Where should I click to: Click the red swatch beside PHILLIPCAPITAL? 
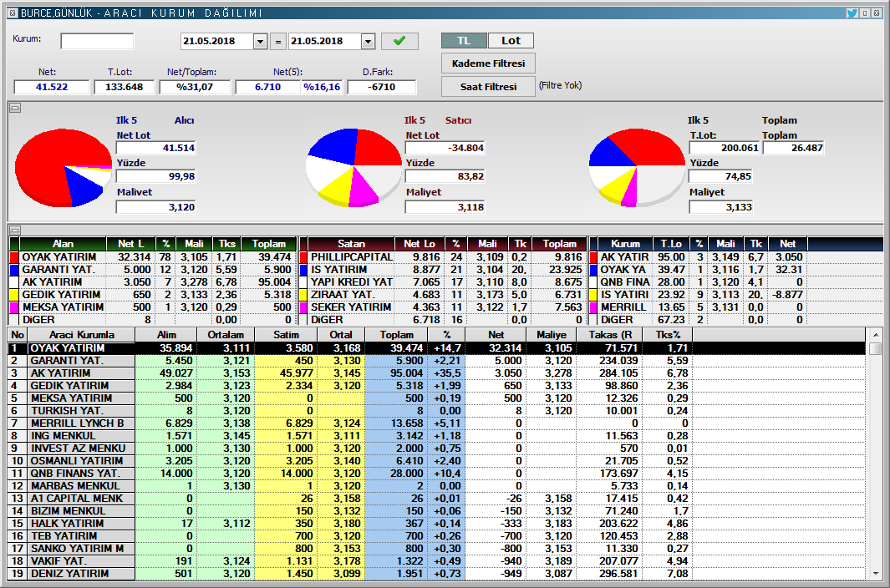(303, 257)
